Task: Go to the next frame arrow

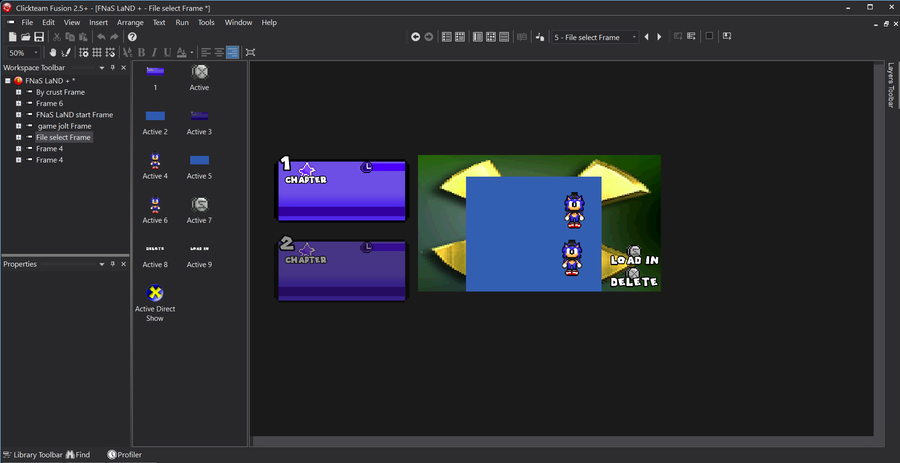Action: [x=659, y=37]
